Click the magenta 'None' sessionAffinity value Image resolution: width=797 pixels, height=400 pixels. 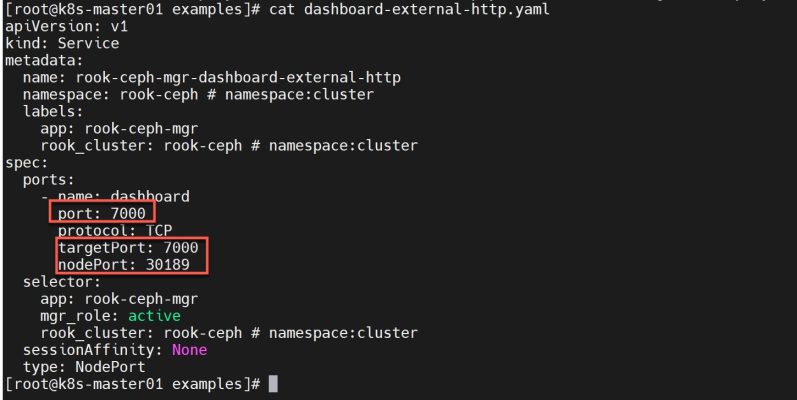189,350
